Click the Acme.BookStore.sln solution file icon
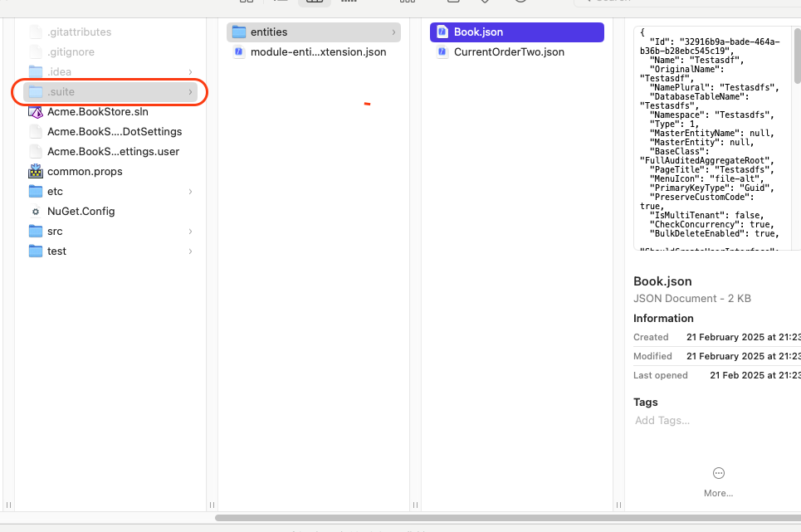The width and height of the screenshot is (801, 532). pos(36,112)
